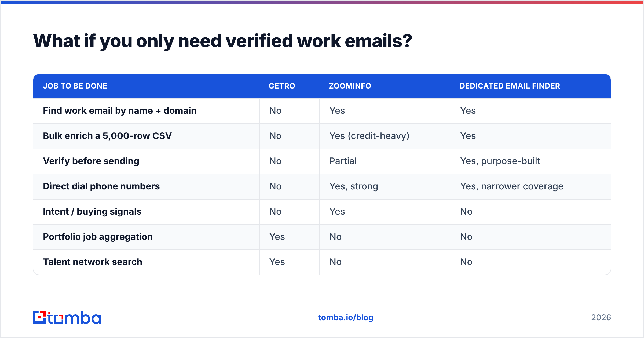Click the 'Partial' ZoomInfo cell
Image resolution: width=644 pixels, height=338 pixels.
[343, 161]
